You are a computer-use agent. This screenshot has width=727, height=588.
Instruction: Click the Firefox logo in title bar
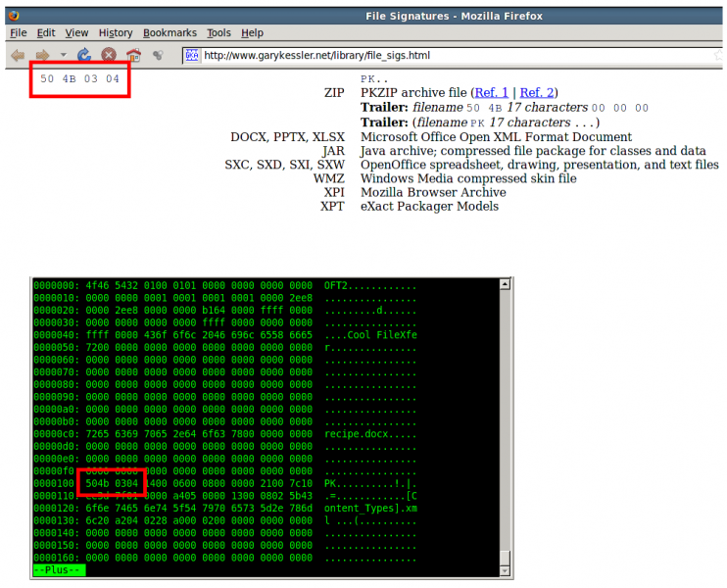[x=13, y=15]
